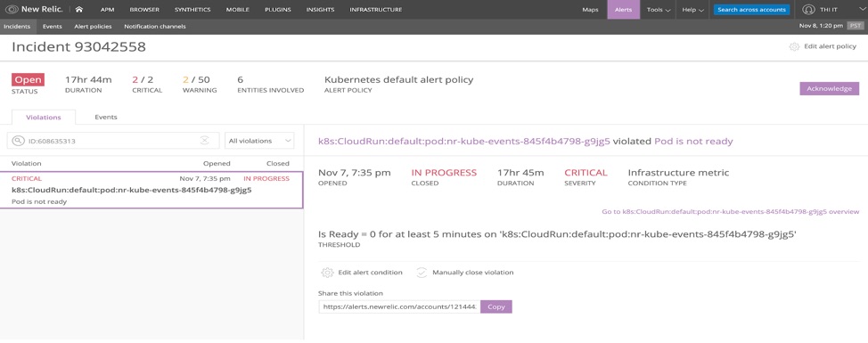
Task: Click the Acknowledge button
Action: 830,88
